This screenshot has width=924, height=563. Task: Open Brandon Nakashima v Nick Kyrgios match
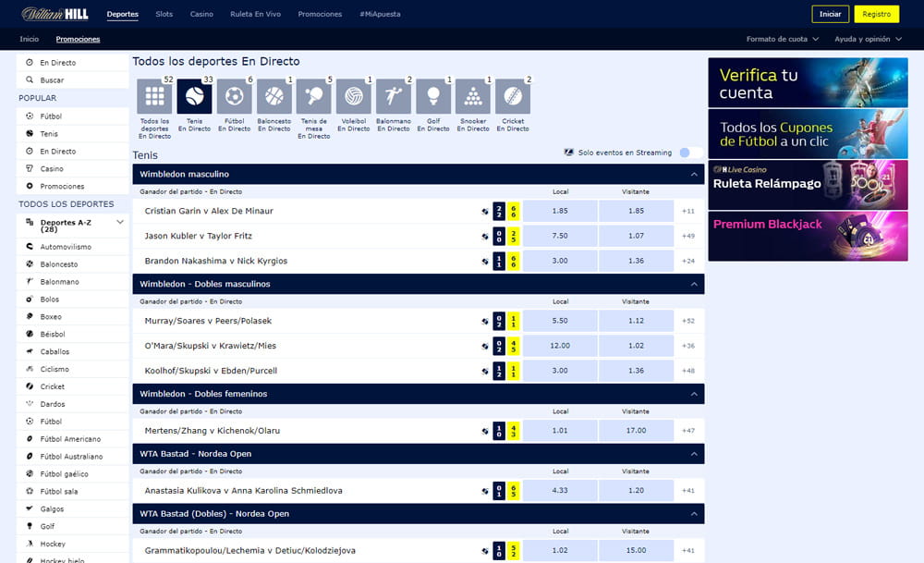click(x=215, y=261)
